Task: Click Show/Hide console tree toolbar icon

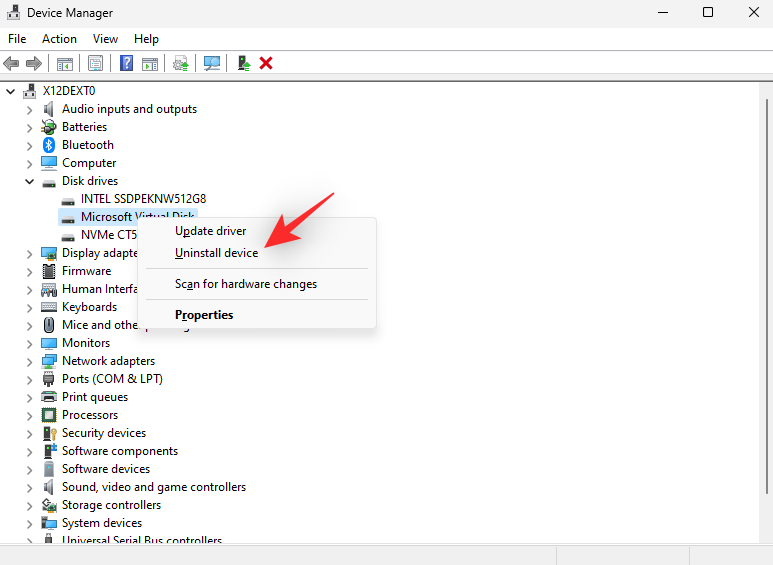Action: click(65, 64)
